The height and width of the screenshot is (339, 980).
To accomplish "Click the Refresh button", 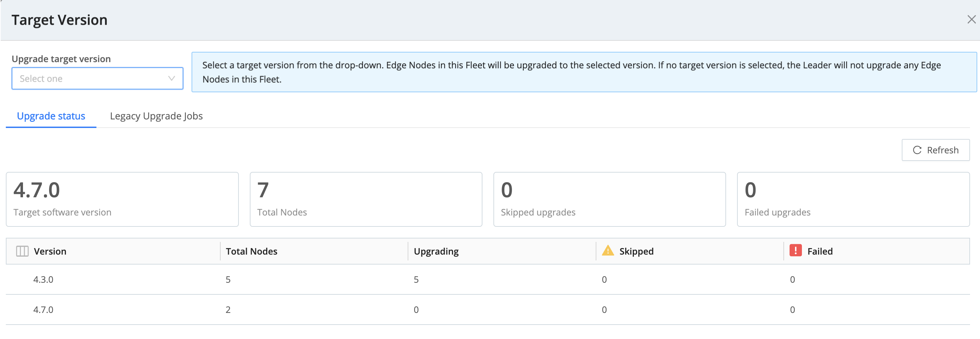I will [x=935, y=150].
